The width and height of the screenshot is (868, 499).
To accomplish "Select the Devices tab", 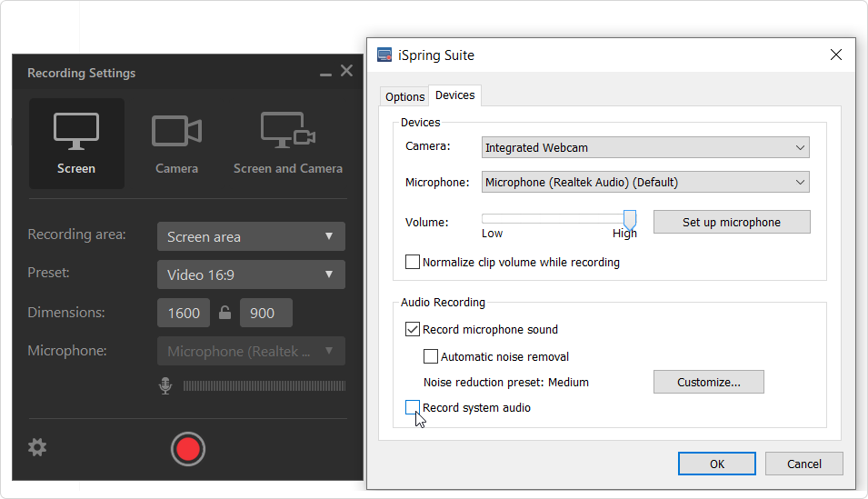I will (455, 95).
